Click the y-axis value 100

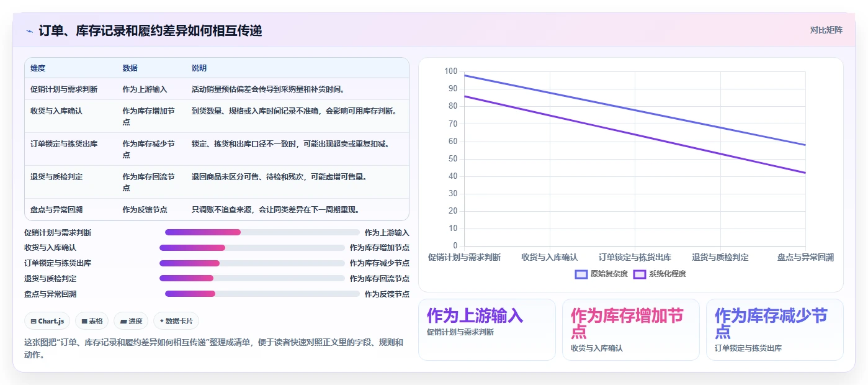click(x=450, y=71)
